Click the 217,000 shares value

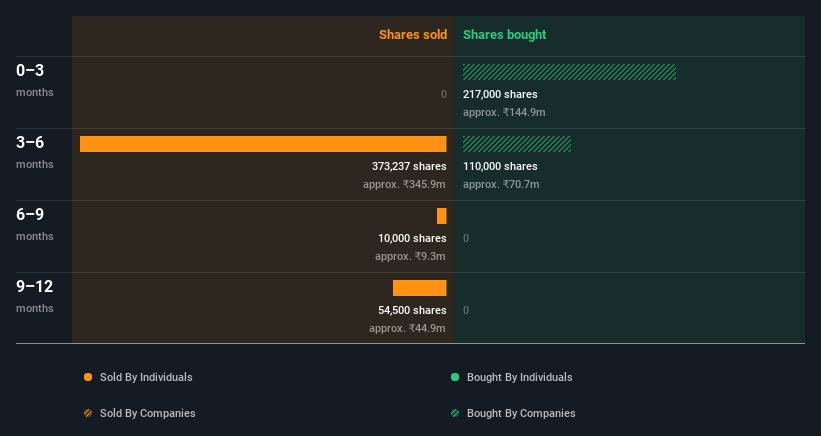point(500,94)
